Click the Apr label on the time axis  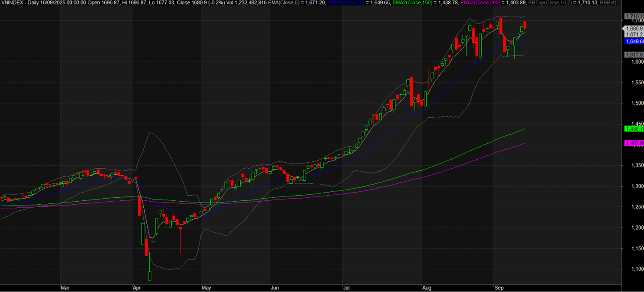click(x=137, y=287)
